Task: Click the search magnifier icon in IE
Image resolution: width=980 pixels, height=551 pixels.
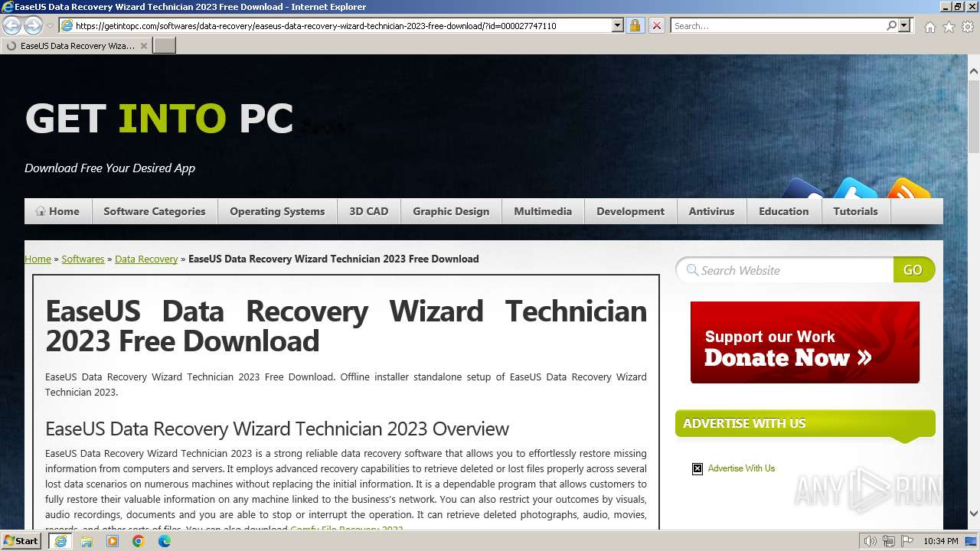Action: click(891, 26)
